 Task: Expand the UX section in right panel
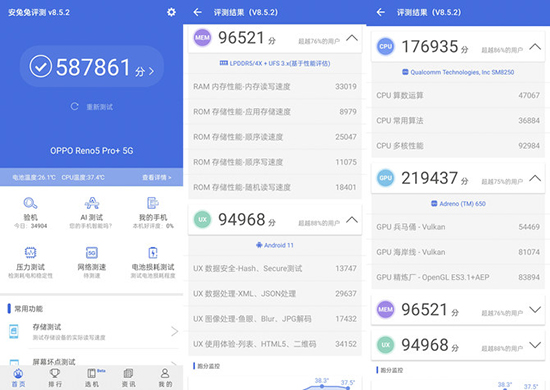pyautogui.click(x=535, y=345)
